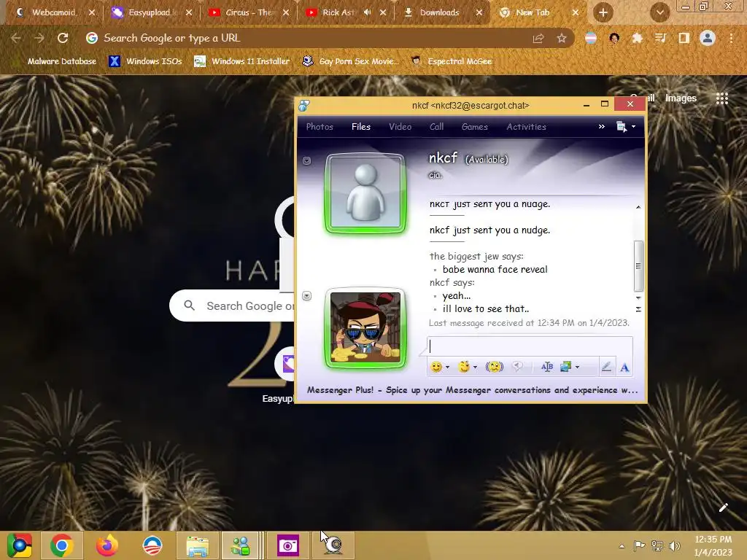The image size is (747, 560).
Task: Toggle the Chrome side panel
Action: pos(684,39)
